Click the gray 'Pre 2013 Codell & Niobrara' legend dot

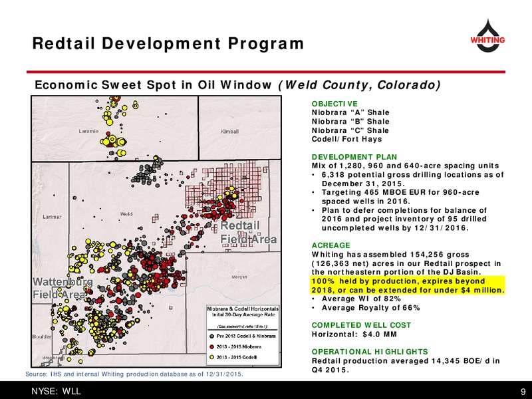tap(211, 336)
